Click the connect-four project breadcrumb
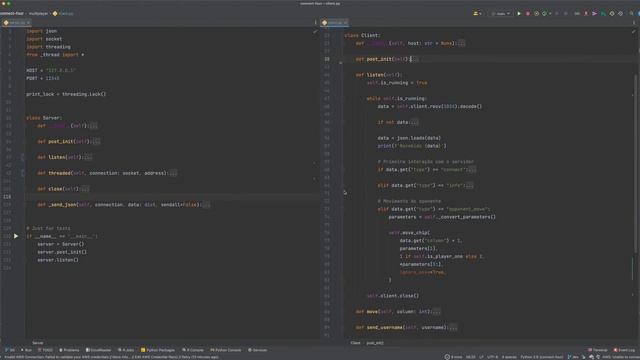This screenshot has width=640, height=360. coord(12,13)
